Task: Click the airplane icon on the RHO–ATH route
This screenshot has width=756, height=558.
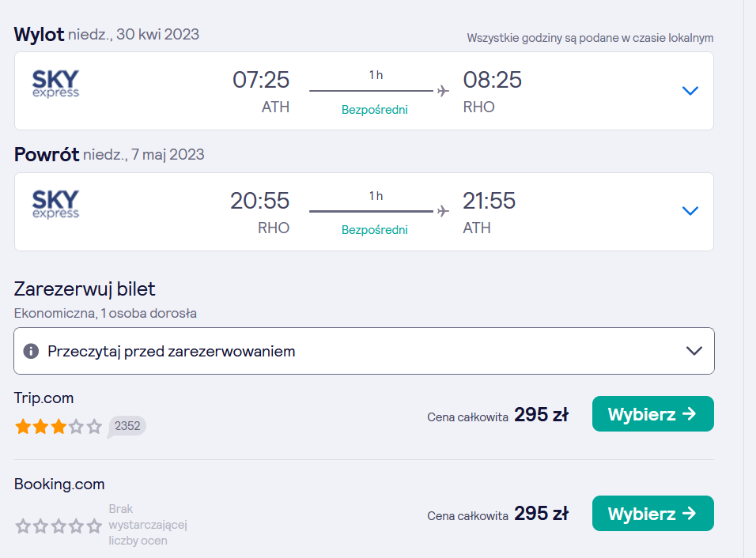Action: (x=443, y=211)
